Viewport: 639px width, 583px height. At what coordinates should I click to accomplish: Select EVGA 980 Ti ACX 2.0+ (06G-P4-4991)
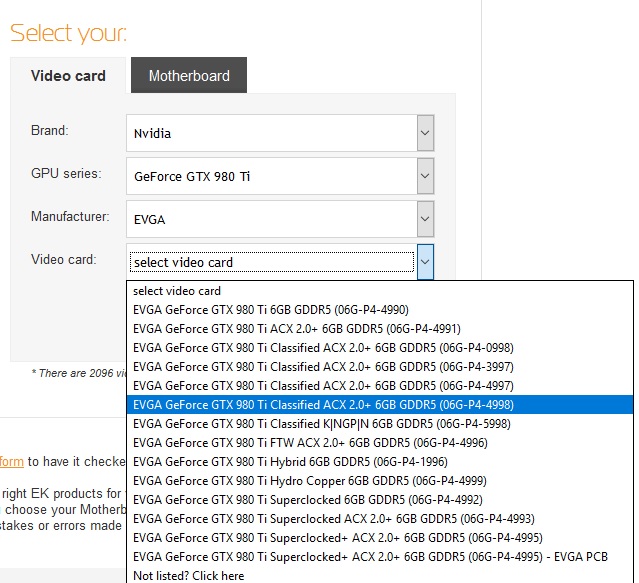click(x=380, y=329)
